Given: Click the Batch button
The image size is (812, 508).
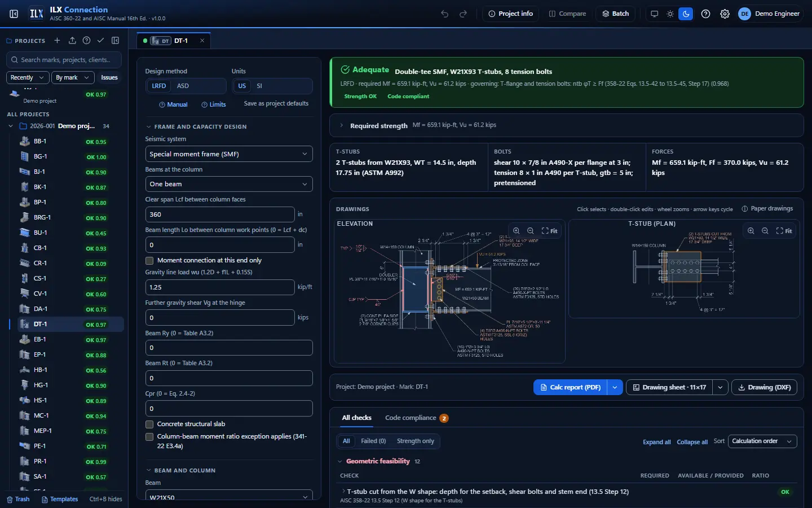Looking at the screenshot, I should coord(615,14).
